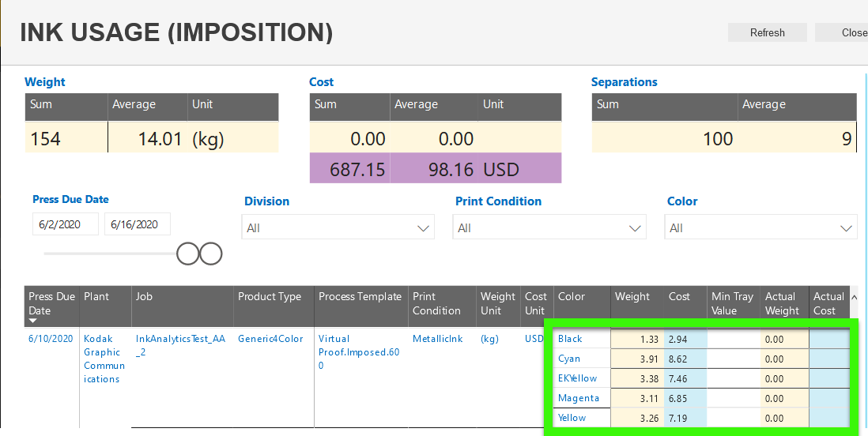Click the table scroll up arrow

click(x=854, y=297)
